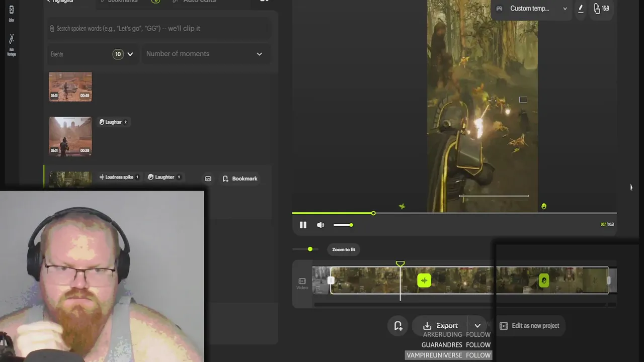Select the clip thumbnail lasting 00:49
The width and height of the screenshot is (644, 362).
tap(70, 86)
